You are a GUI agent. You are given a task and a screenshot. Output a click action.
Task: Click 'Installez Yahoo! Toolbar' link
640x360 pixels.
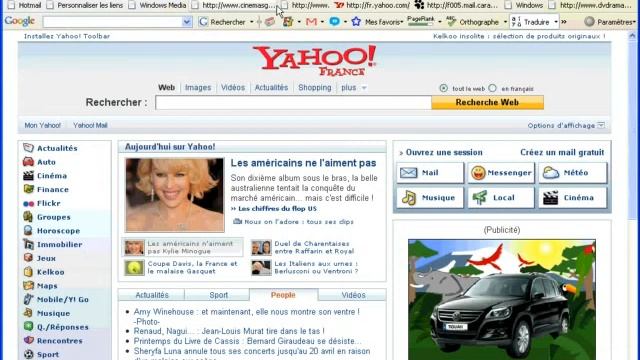tap(67, 36)
